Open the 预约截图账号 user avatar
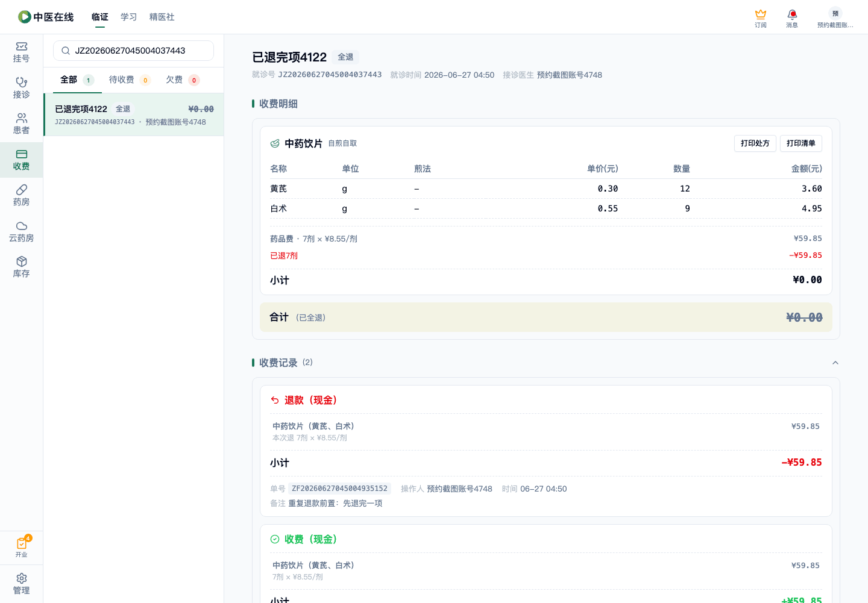Image resolution: width=868 pixels, height=603 pixels. (835, 18)
